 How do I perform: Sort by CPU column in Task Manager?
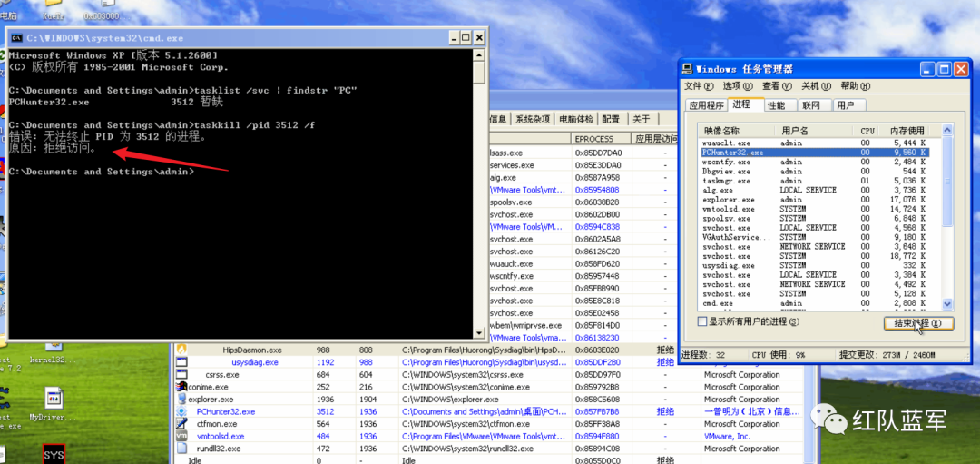click(867, 131)
